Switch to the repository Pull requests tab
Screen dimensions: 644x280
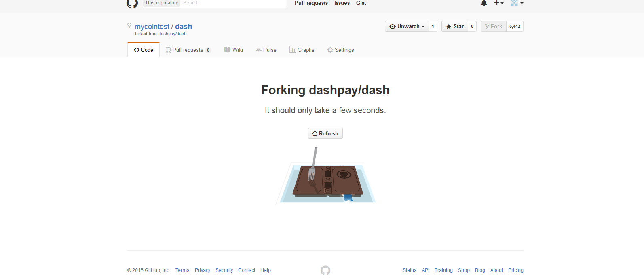click(x=188, y=50)
